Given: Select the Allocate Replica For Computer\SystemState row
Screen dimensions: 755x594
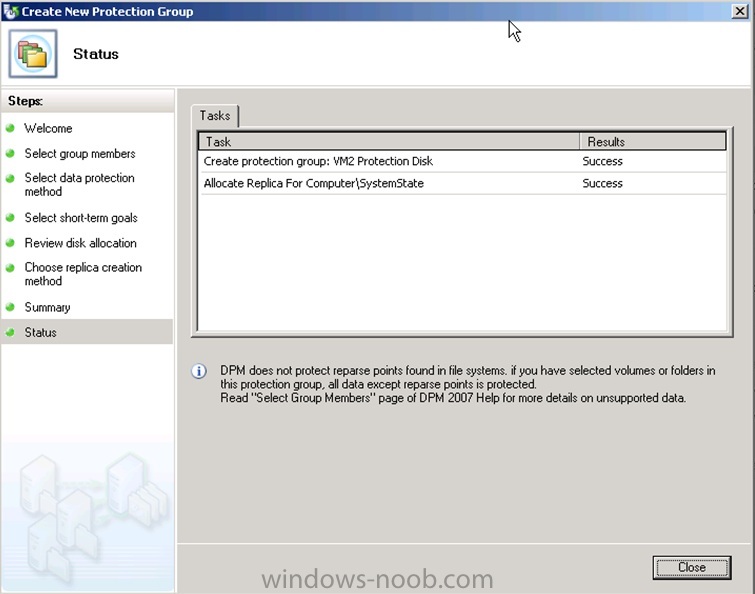Looking at the screenshot, I should [x=462, y=183].
